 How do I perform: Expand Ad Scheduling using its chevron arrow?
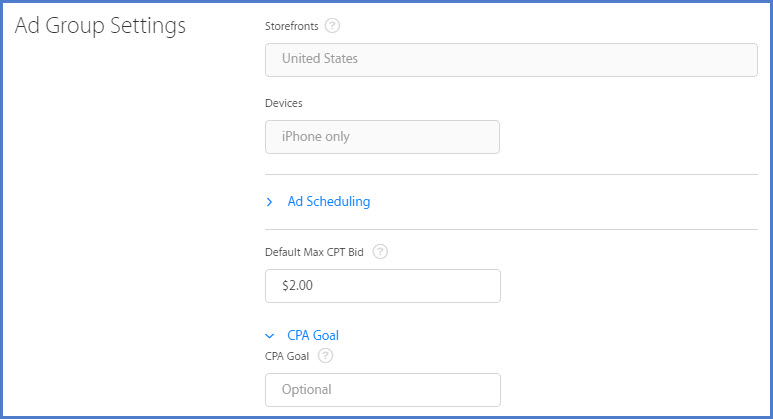tap(270, 202)
